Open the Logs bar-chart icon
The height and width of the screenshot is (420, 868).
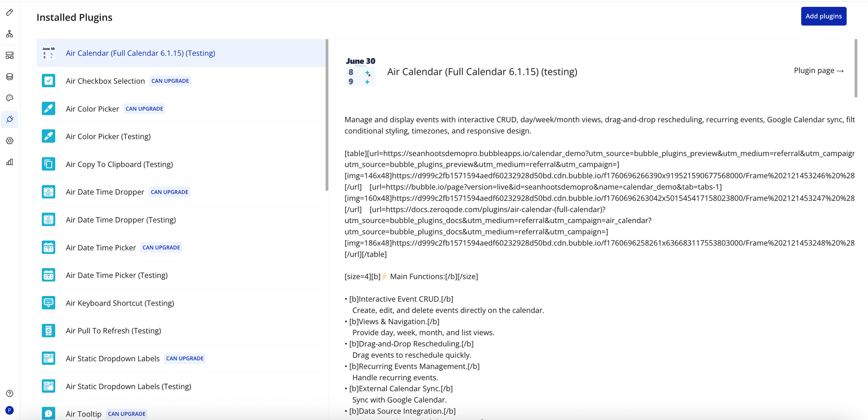(10, 162)
